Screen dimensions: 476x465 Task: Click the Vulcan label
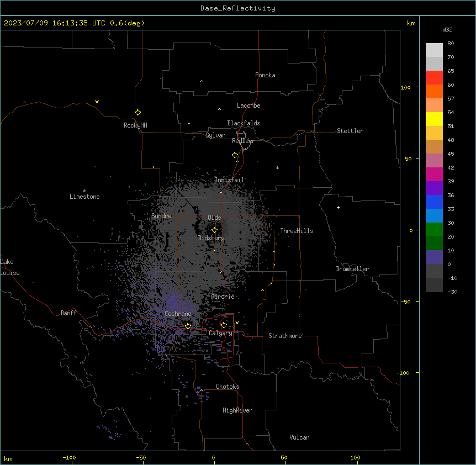tap(300, 437)
